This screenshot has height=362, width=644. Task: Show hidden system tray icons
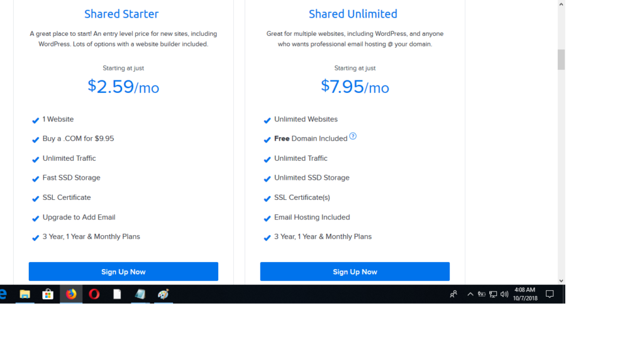click(470, 294)
